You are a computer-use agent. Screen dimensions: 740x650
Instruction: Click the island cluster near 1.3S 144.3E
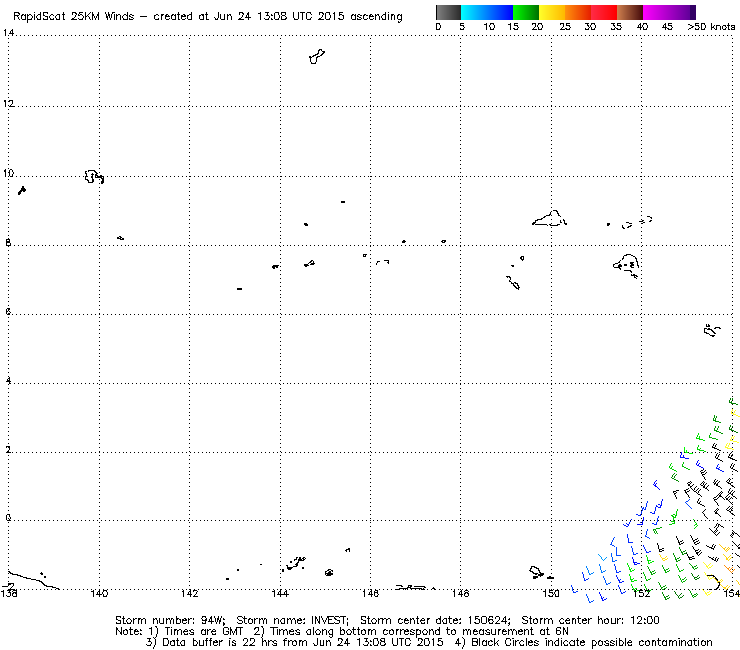[296, 564]
